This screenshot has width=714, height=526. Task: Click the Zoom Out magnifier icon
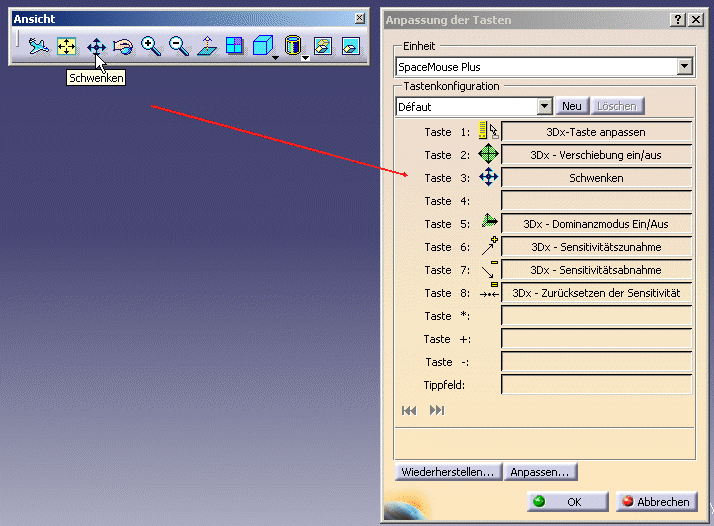click(x=179, y=46)
